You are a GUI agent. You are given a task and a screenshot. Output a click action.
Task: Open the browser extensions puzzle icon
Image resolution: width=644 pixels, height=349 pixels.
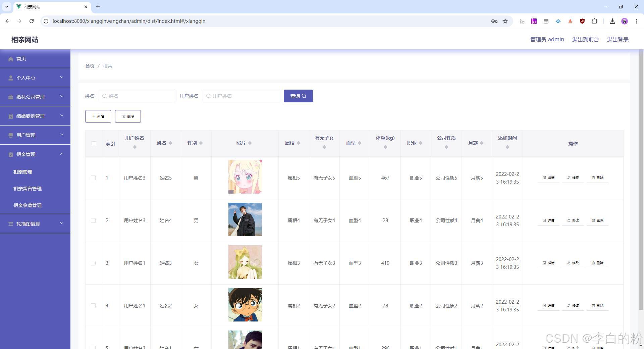pyautogui.click(x=594, y=21)
